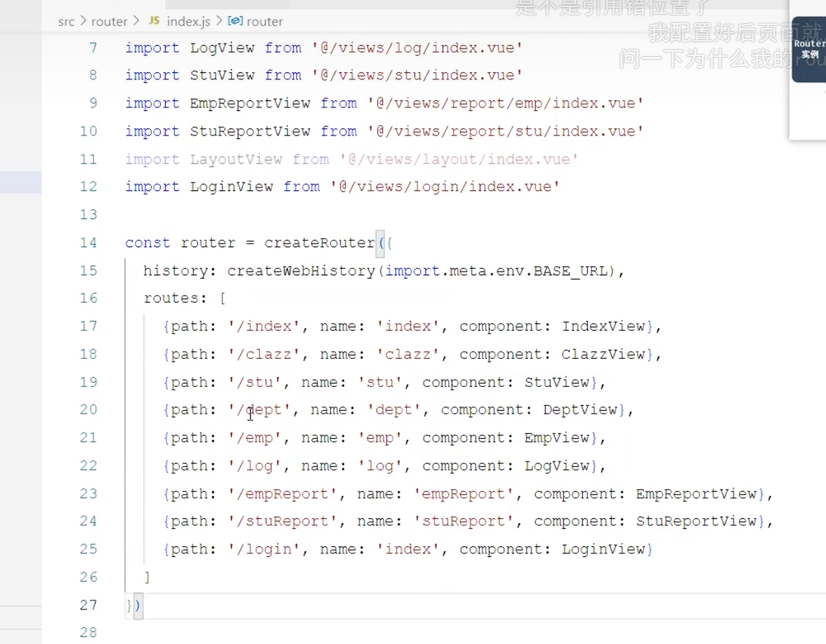This screenshot has height=644, width=826.
Task: Select line number 27 in the gutter
Action: pos(88,605)
